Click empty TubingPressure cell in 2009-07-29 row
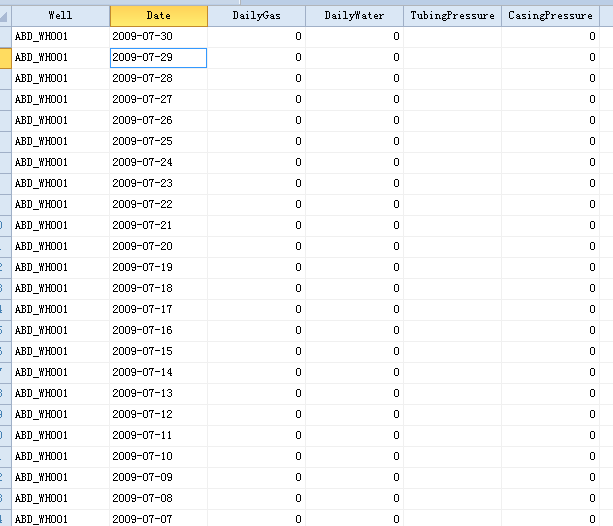The width and height of the screenshot is (613, 526). pos(452,58)
